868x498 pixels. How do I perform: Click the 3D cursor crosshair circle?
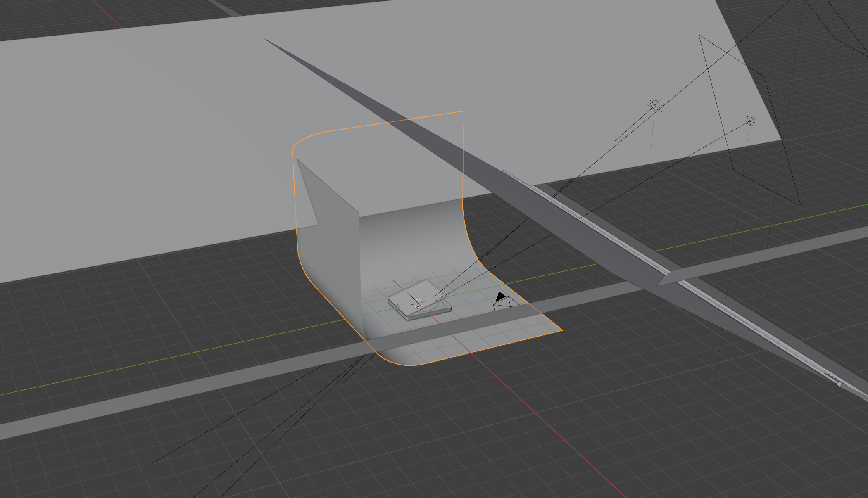[418, 303]
